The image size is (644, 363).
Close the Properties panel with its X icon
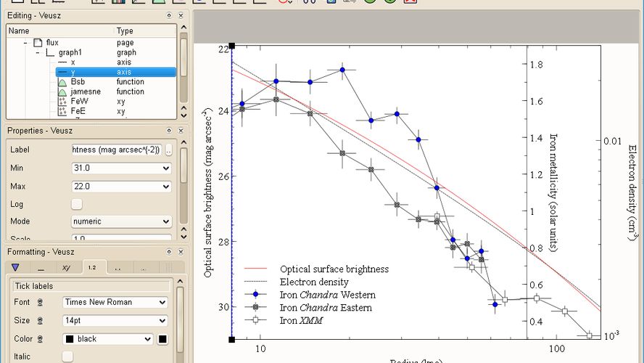[x=181, y=130]
